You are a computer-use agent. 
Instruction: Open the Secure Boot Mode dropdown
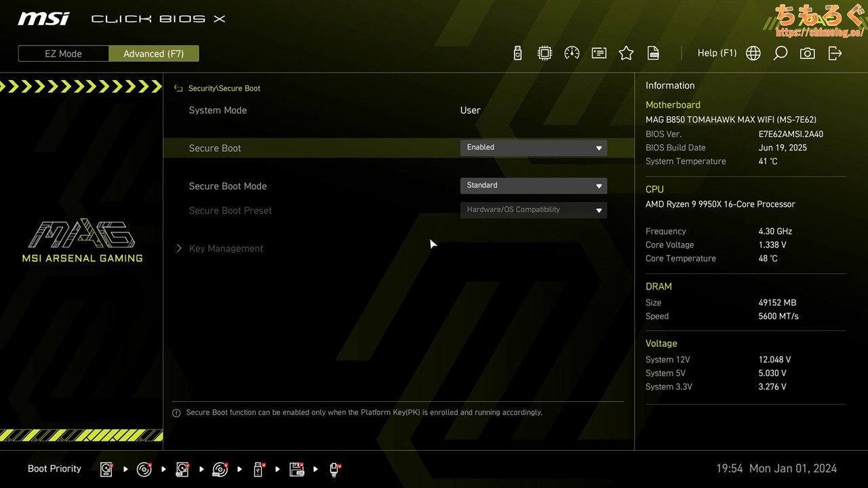pyautogui.click(x=533, y=186)
